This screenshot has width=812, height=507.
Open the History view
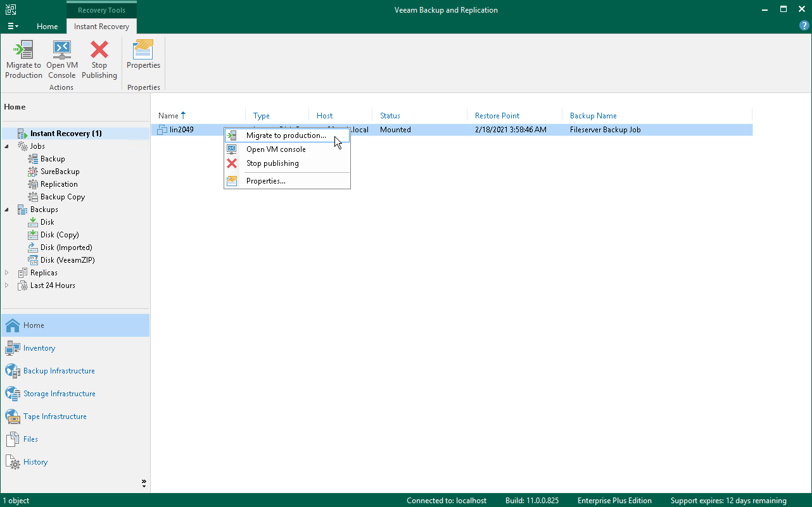[x=35, y=461]
